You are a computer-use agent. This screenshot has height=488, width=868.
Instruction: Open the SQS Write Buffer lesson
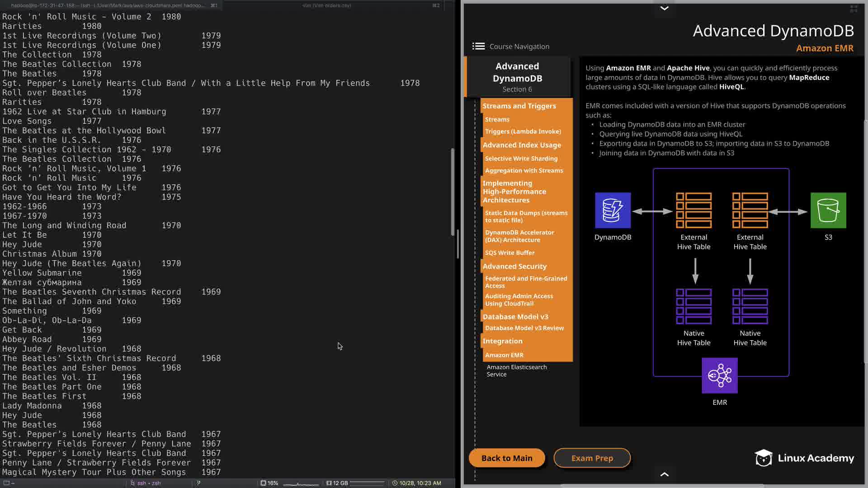509,253
